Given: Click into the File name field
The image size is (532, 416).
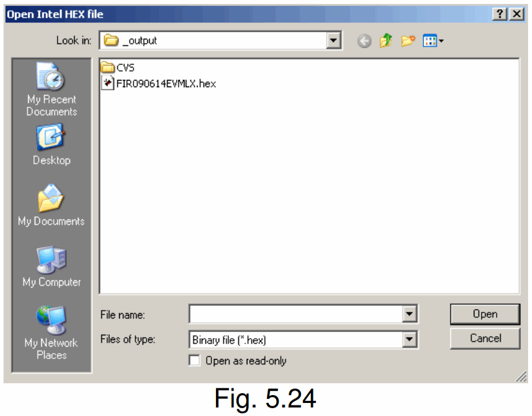Looking at the screenshot, I should pyautogui.click(x=296, y=314).
